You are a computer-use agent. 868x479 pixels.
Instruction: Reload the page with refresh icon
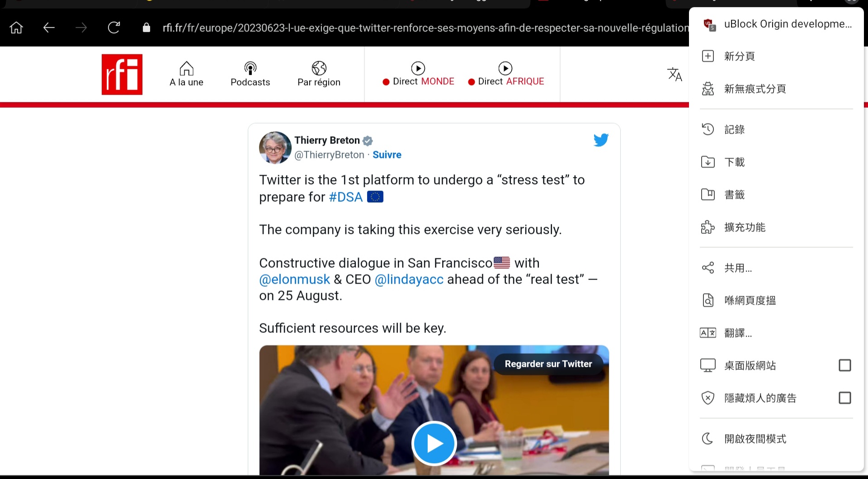click(114, 28)
